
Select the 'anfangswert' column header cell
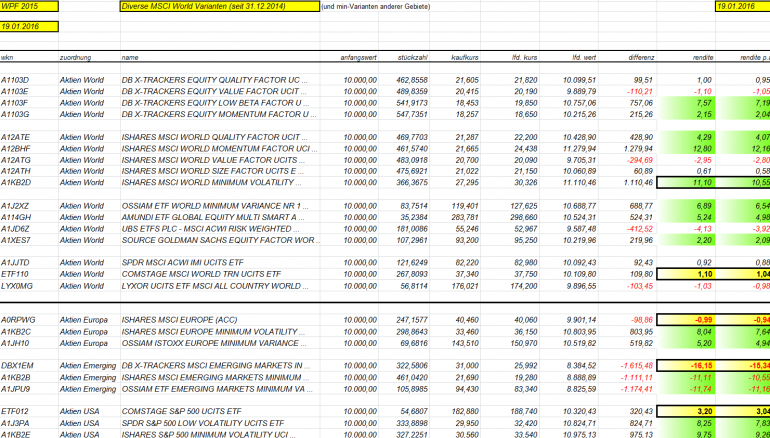[349, 57]
